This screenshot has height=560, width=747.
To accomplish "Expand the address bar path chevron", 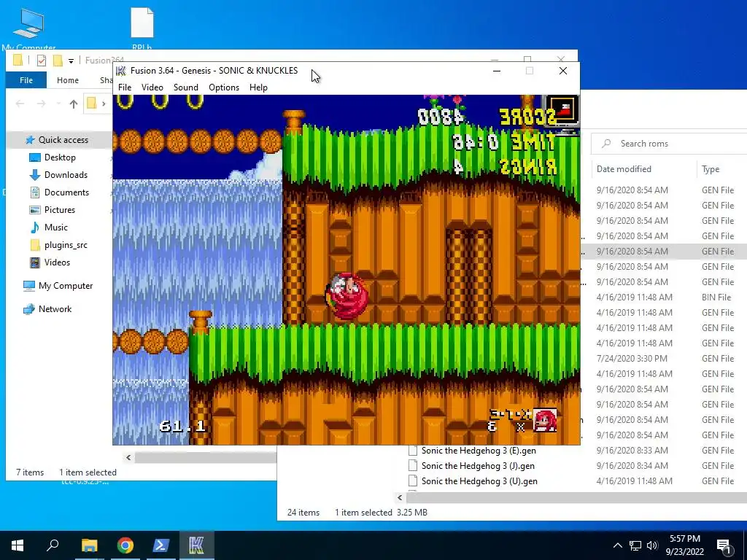I will tap(104, 104).
